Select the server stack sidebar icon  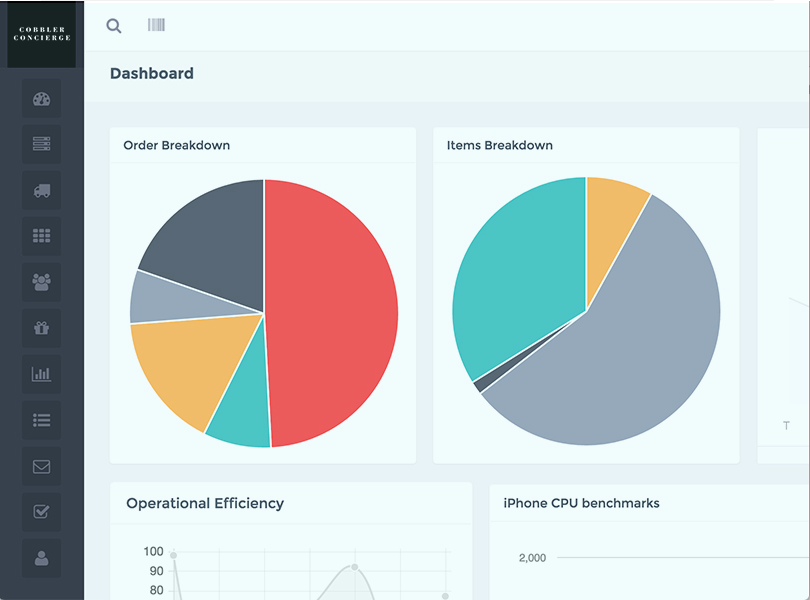(42, 145)
